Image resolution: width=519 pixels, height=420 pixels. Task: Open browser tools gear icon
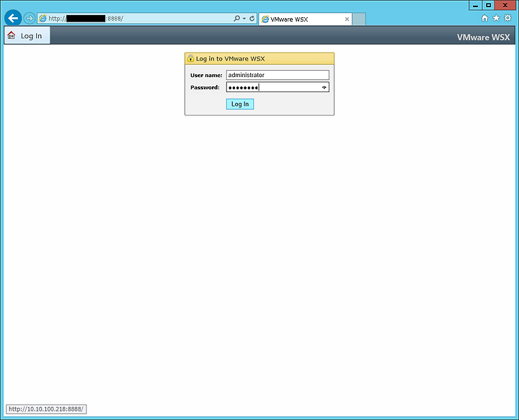[507, 18]
